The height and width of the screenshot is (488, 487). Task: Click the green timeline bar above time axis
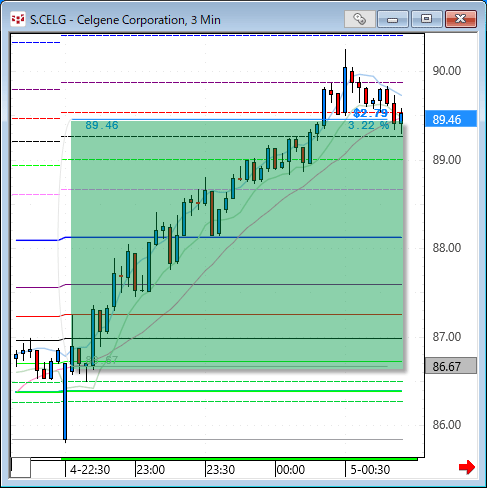[239, 459]
